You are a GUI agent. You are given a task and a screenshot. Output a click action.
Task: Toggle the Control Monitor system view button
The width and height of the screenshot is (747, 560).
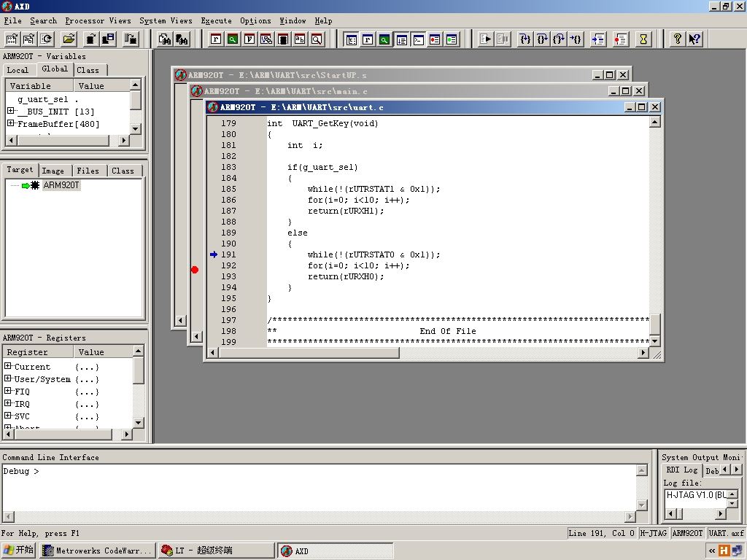[x=351, y=39]
